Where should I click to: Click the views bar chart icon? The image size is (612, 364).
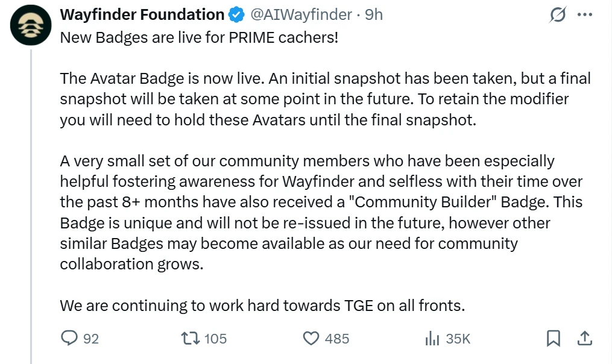pos(433,338)
